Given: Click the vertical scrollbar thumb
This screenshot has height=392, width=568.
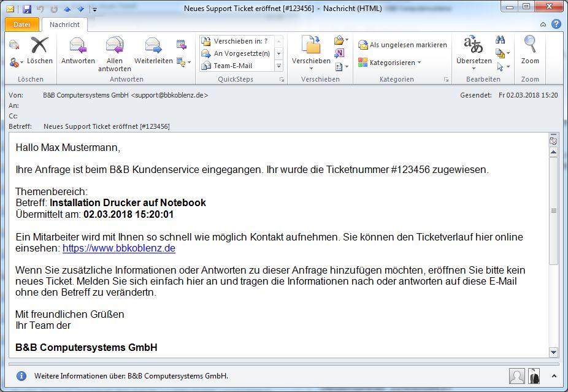Looking at the screenshot, I should pyautogui.click(x=553, y=211).
